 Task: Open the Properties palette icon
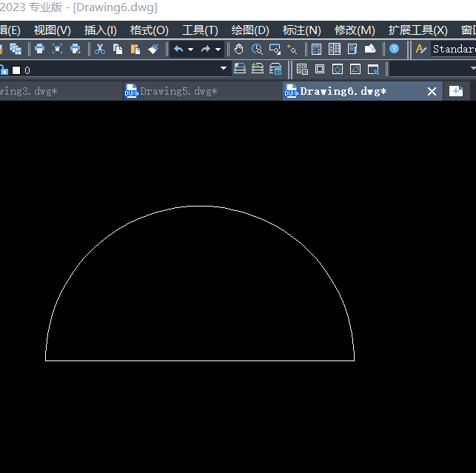(352, 49)
